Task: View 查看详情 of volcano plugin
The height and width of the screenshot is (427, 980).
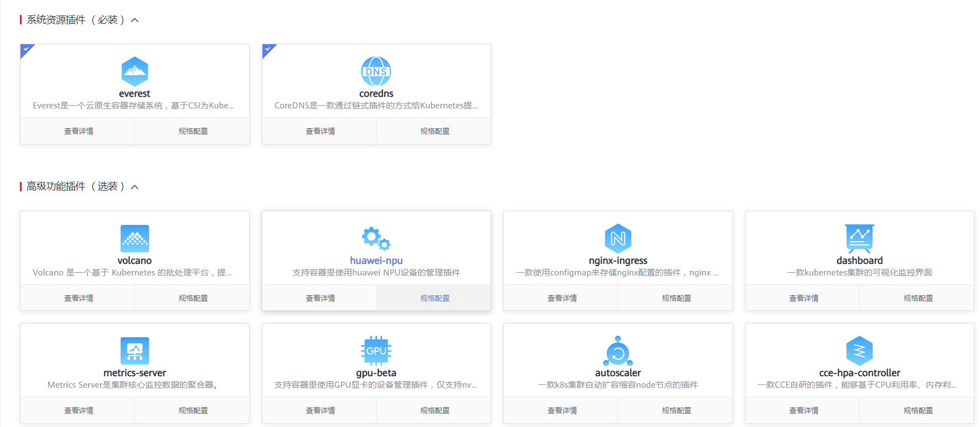Action: (x=78, y=298)
